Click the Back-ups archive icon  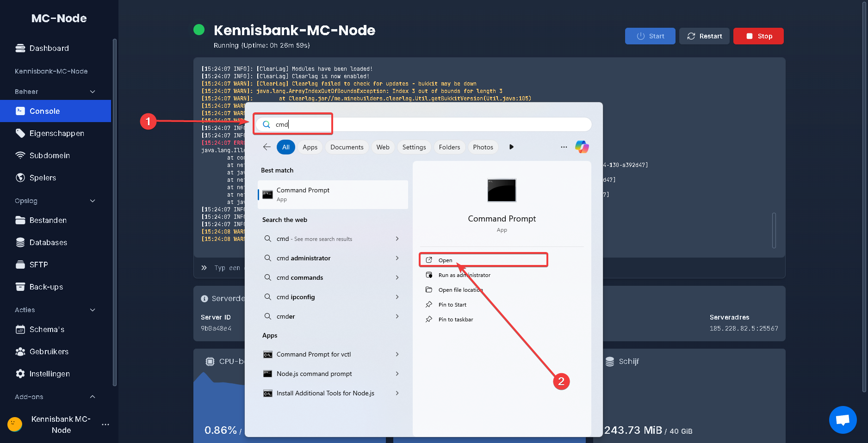click(x=20, y=287)
